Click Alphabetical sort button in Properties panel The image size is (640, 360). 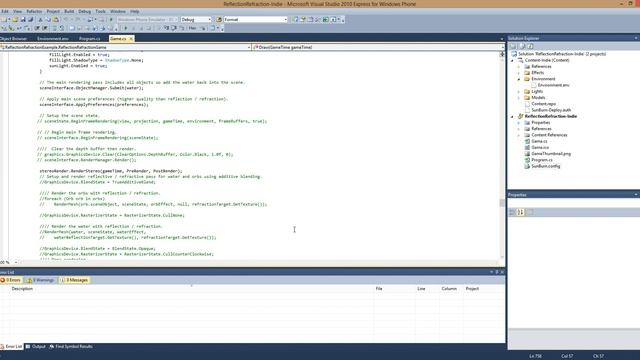pyautogui.click(x=521, y=212)
